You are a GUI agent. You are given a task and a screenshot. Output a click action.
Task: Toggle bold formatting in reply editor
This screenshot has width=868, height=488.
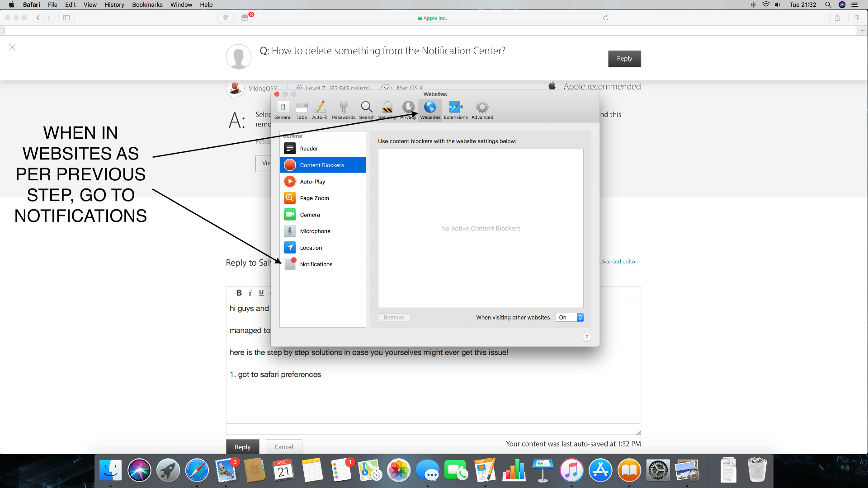[239, 293]
